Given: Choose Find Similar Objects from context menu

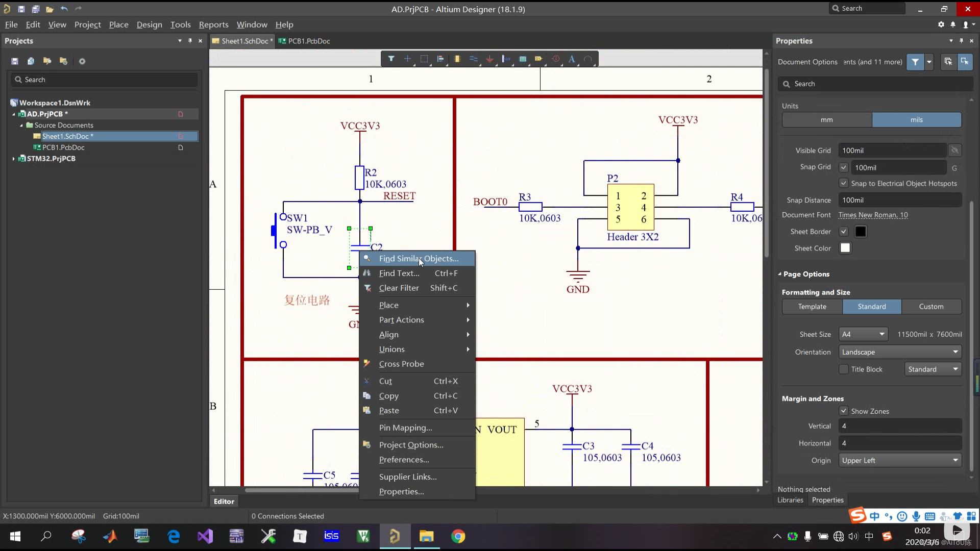Looking at the screenshot, I should tap(418, 259).
